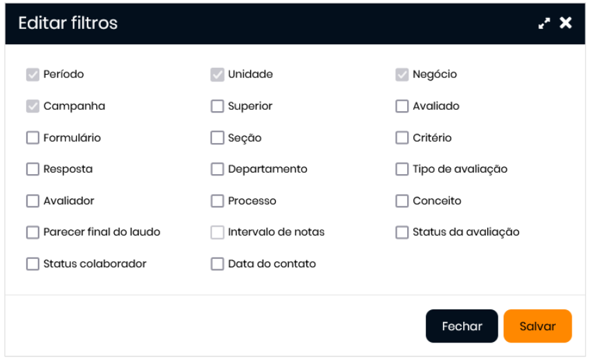Check the Departamento checkbox
The height and width of the screenshot is (364, 593).
point(218,169)
